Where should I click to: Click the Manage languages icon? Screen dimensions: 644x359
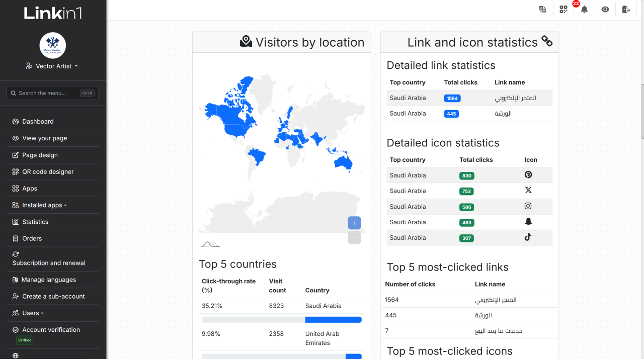click(16, 280)
